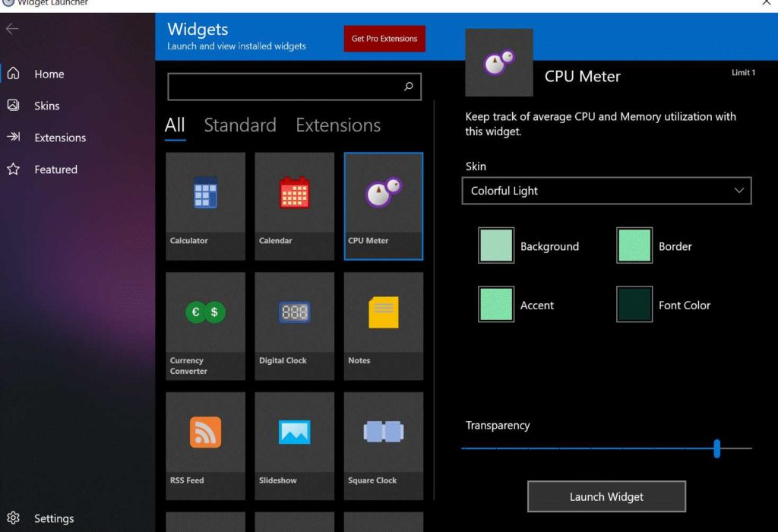Click inside the widget search field
Viewport: 778px width, 532px height.
point(285,87)
